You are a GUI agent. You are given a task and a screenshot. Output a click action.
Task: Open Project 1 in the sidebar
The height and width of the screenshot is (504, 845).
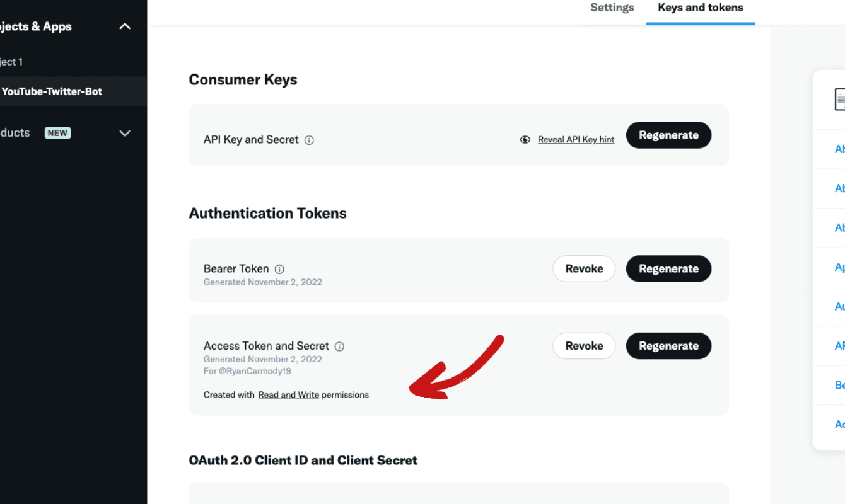tap(11, 62)
